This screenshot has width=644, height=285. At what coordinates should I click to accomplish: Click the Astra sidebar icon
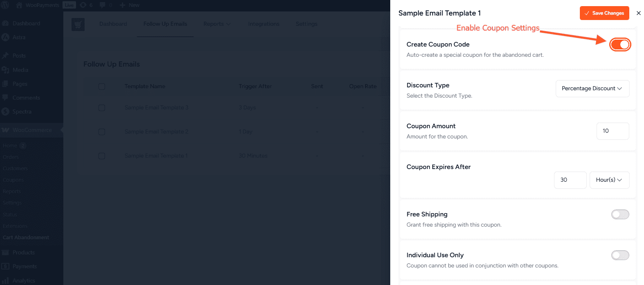pos(5,37)
